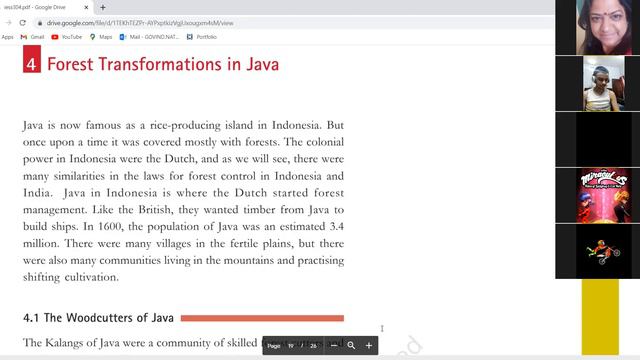Open the Gmail bookmark
The width and height of the screenshot is (640, 360).
click(x=33, y=37)
